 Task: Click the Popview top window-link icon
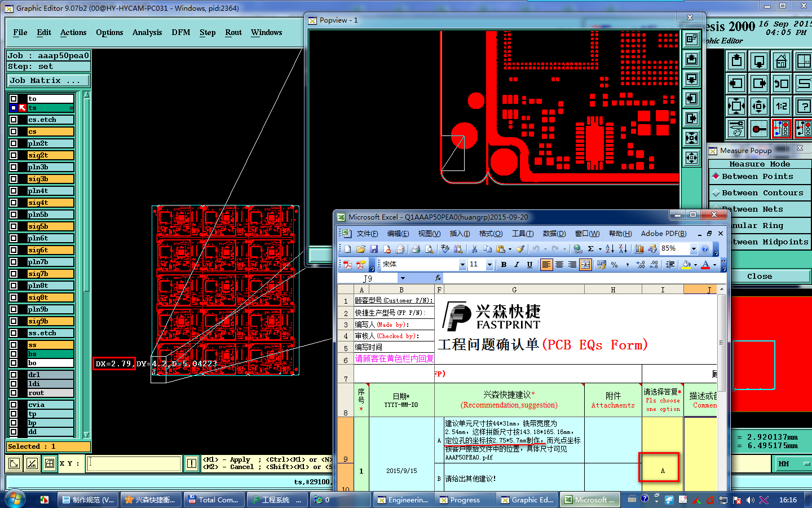691,39
